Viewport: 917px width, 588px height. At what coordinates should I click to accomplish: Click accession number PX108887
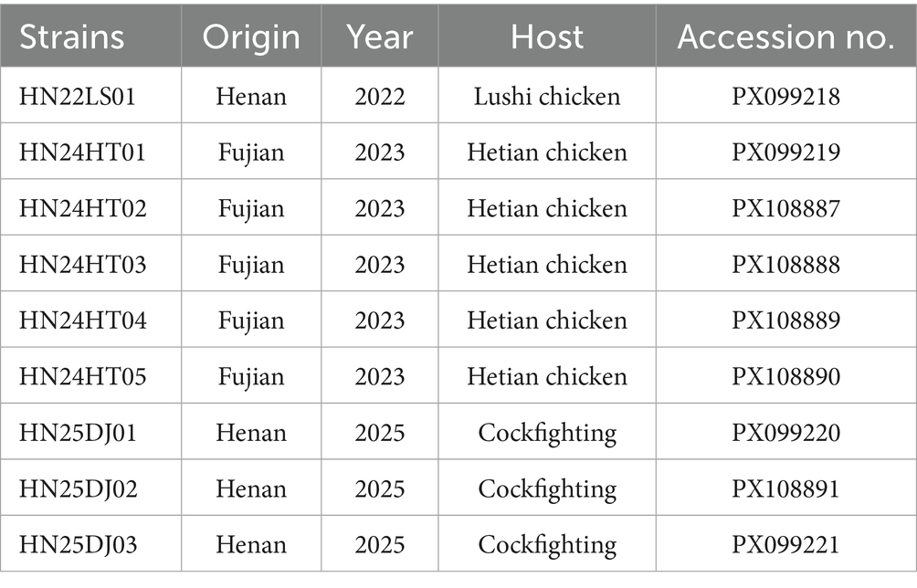pyautogui.click(x=785, y=208)
